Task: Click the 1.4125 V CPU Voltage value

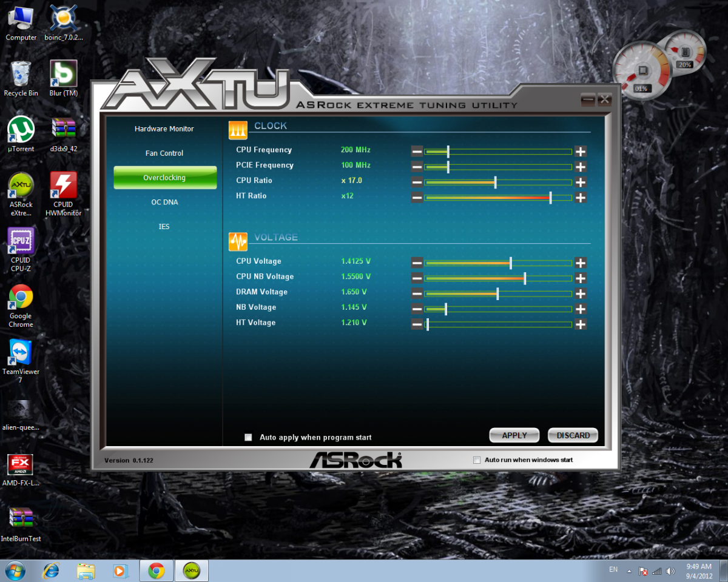Action: click(356, 261)
